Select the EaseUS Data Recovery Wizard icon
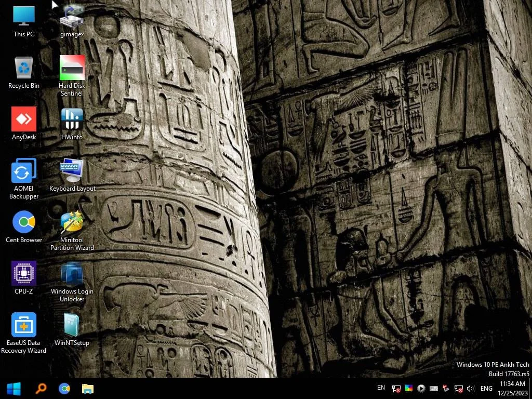This screenshot has width=532, height=399. point(24,333)
